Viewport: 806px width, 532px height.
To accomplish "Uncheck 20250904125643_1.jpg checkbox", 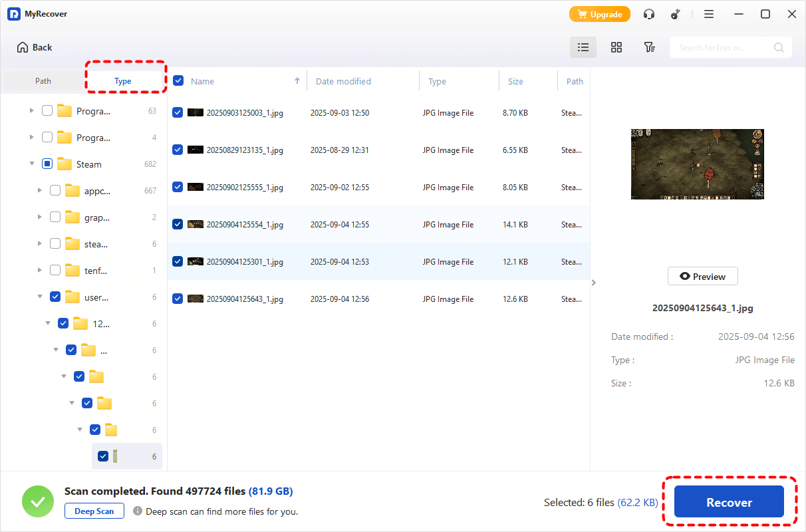I will point(178,299).
